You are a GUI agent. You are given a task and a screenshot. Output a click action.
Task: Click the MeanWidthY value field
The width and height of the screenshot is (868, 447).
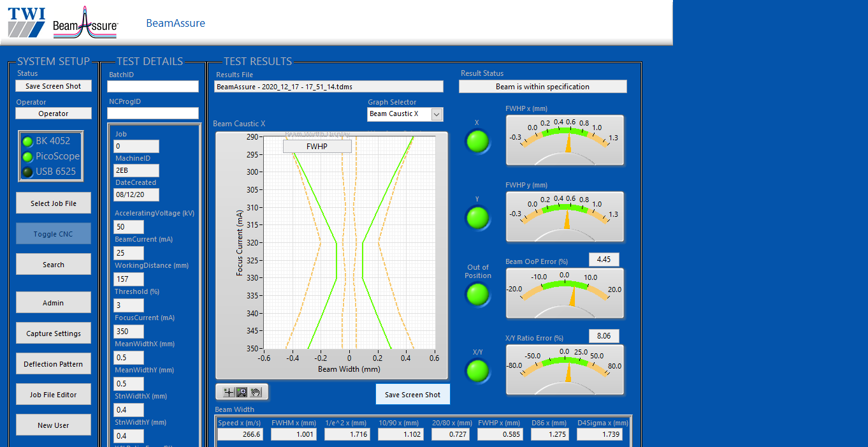pyautogui.click(x=129, y=384)
